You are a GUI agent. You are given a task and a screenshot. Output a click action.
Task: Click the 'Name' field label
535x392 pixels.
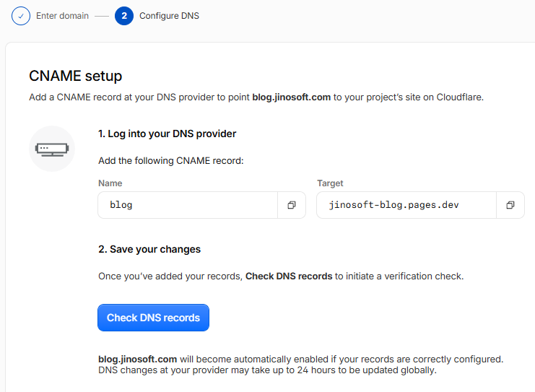pyautogui.click(x=110, y=183)
